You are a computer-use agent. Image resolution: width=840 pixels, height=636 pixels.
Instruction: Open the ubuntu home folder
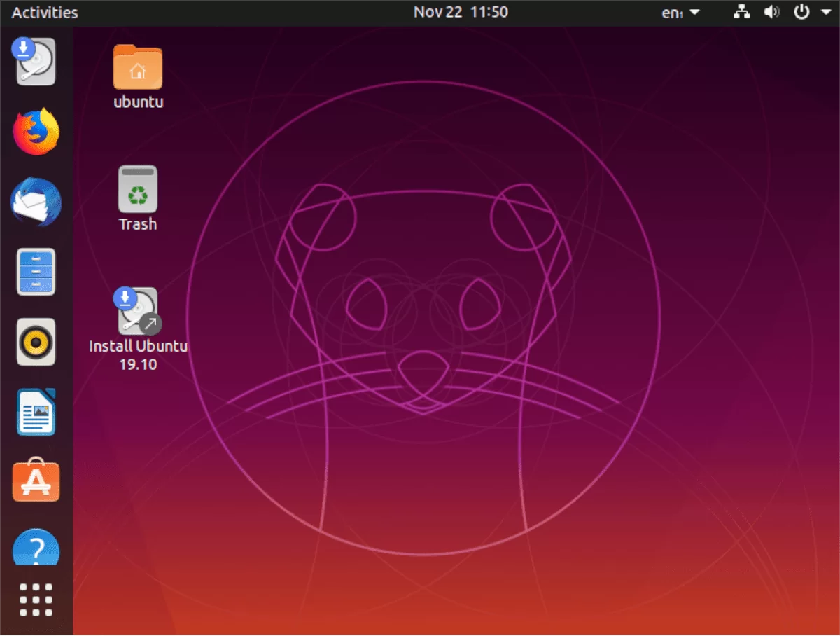click(137, 67)
